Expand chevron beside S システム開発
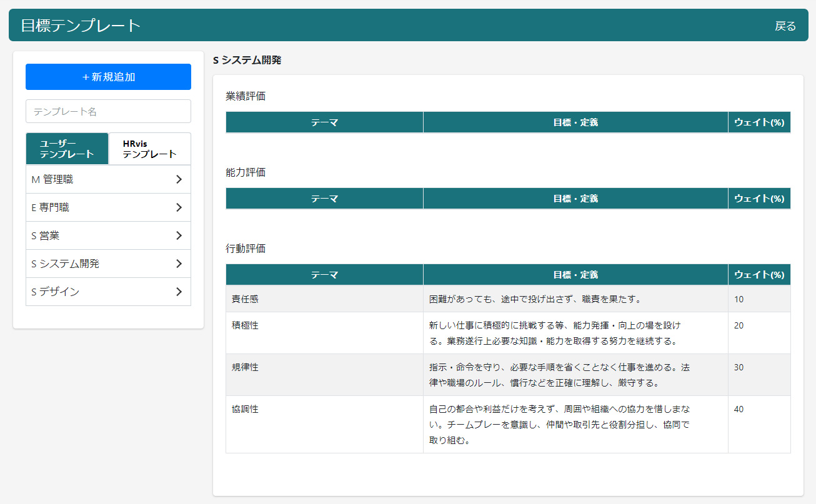 click(x=179, y=264)
